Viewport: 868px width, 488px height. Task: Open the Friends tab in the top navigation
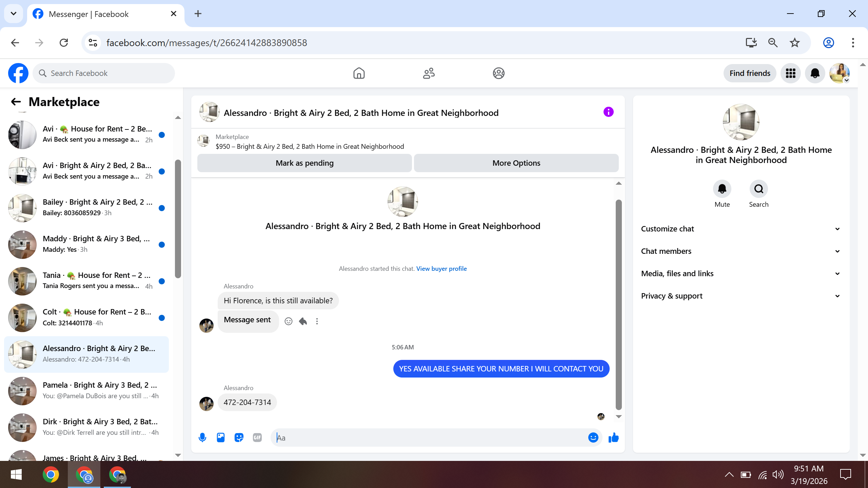click(429, 73)
